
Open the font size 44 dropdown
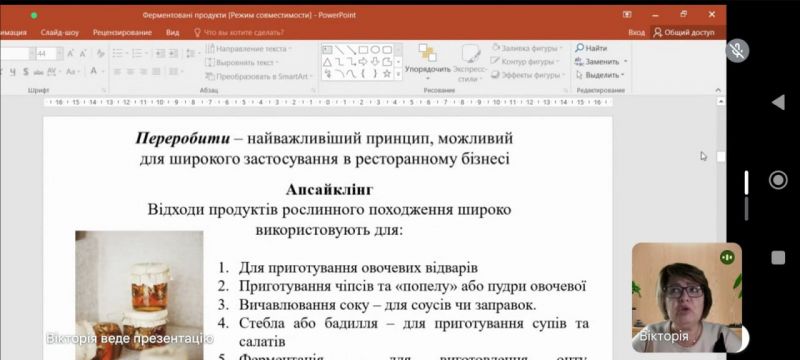(60, 54)
